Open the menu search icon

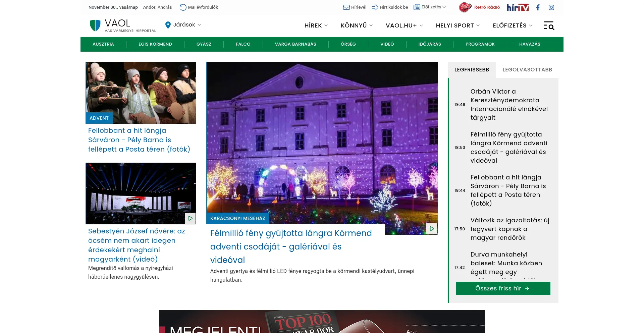tap(549, 25)
